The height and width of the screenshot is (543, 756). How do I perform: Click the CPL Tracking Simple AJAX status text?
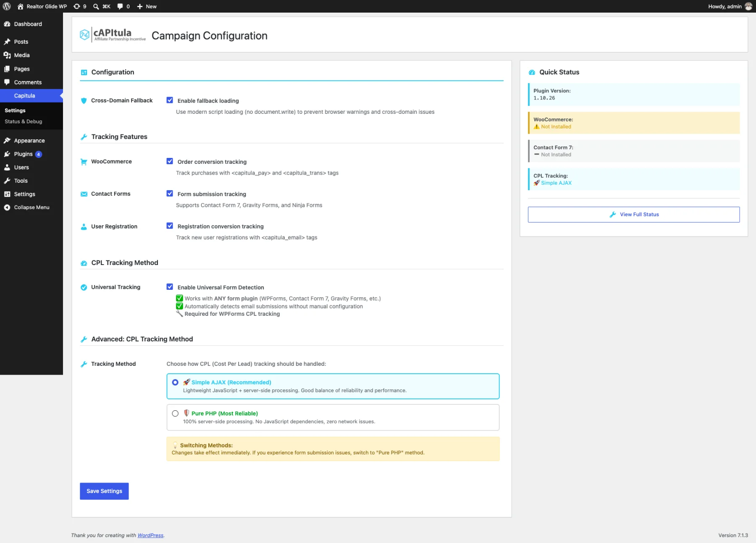(556, 183)
